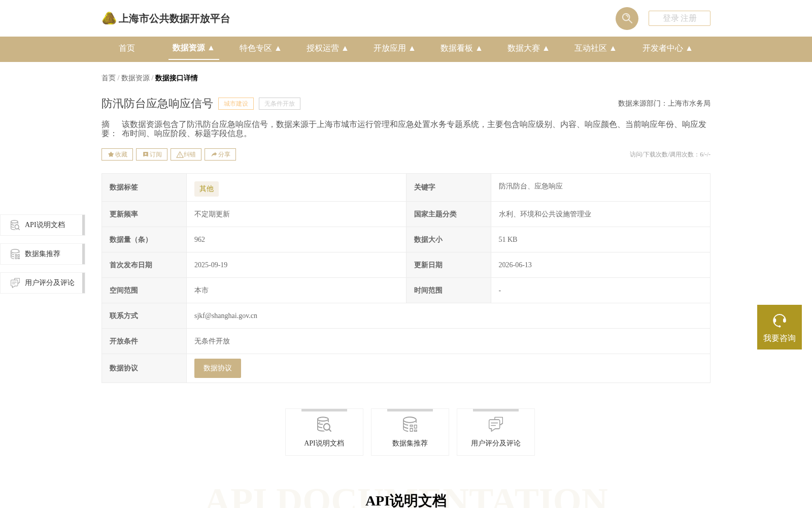Open the 授权运营 navigation item
This screenshot has height=508, width=812.
pyautogui.click(x=322, y=48)
